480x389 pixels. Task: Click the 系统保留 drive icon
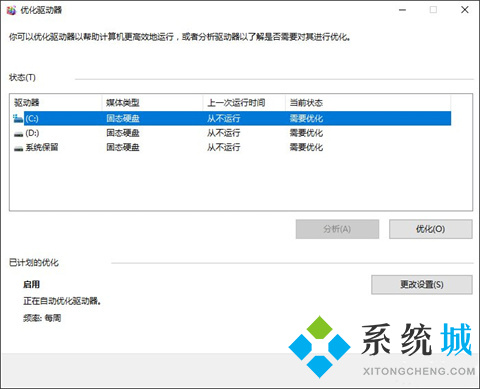pos(18,148)
